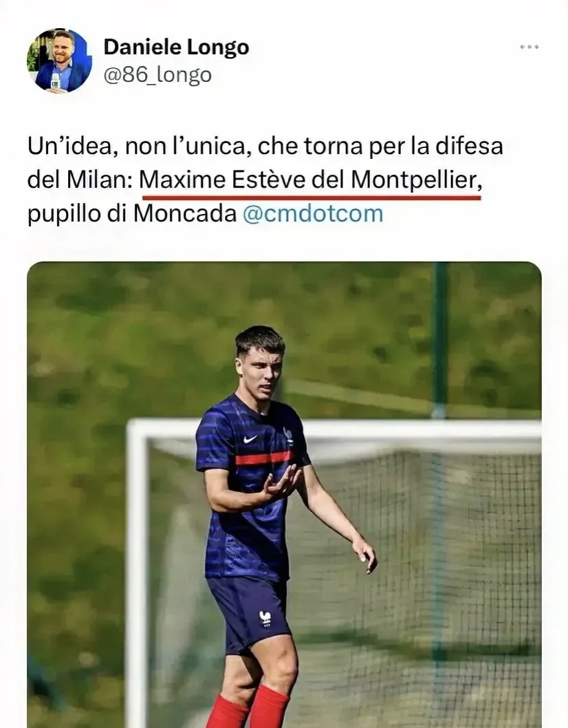This screenshot has height=728, width=568.
Task: Open the Daniele Longo display name link
Action: [x=176, y=47]
